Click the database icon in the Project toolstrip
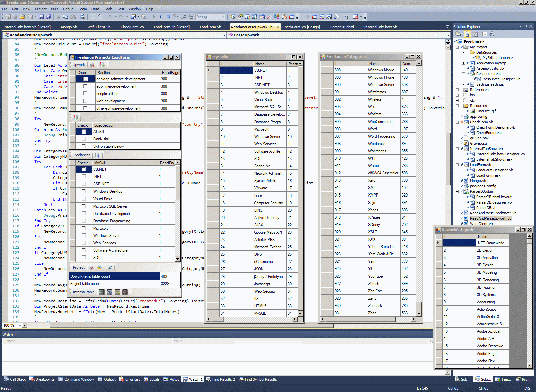Screen dimensions: 536x392 coord(91,267)
